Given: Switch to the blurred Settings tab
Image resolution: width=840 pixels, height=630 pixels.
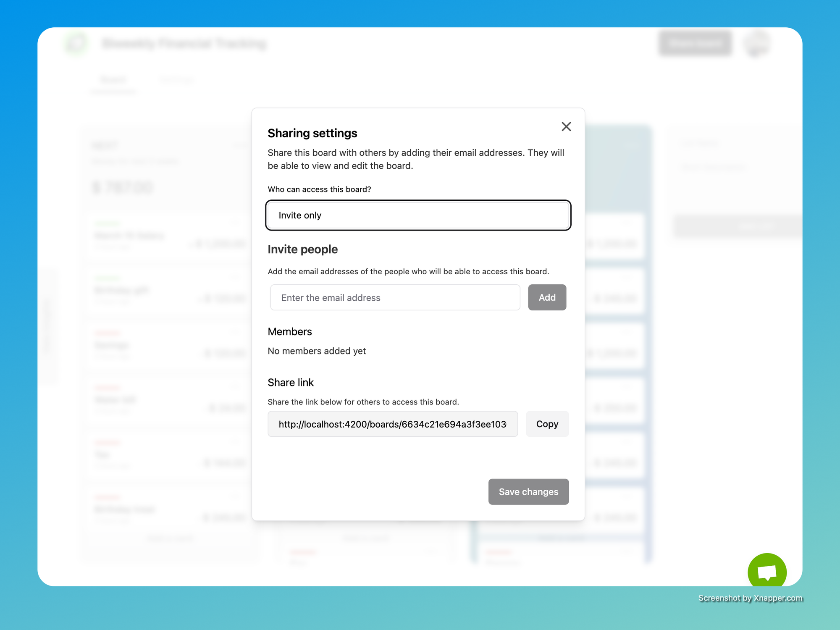Looking at the screenshot, I should tap(177, 80).
